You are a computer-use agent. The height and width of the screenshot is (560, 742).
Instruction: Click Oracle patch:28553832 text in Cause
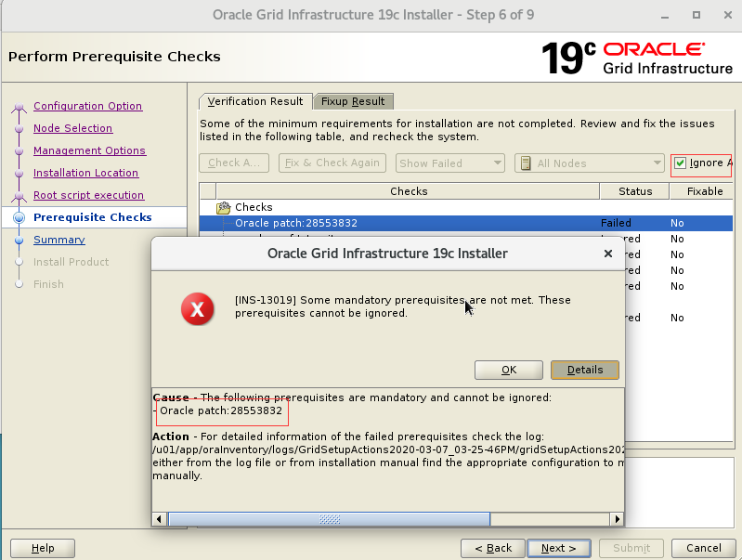click(221, 410)
